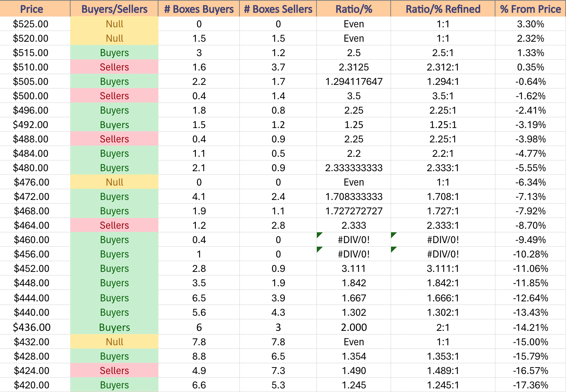Click the #DIV/0! Ratio/% Refined cell in $456.00 row
Image resolution: width=566 pixels, height=392 pixels.
[x=443, y=254]
